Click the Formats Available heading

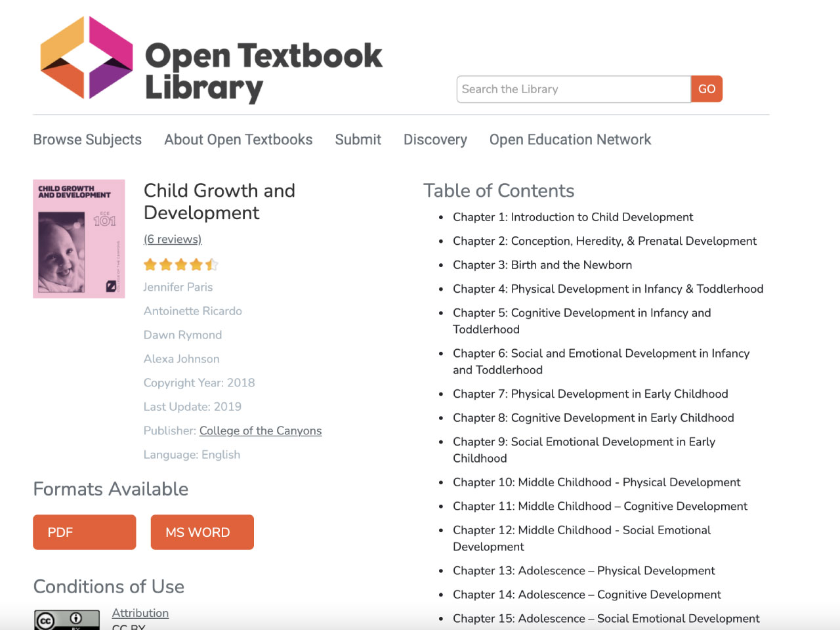coord(111,489)
